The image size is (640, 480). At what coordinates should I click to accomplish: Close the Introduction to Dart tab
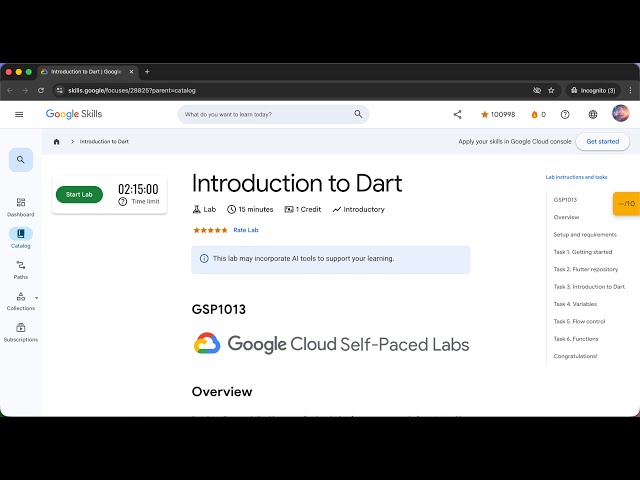click(131, 72)
